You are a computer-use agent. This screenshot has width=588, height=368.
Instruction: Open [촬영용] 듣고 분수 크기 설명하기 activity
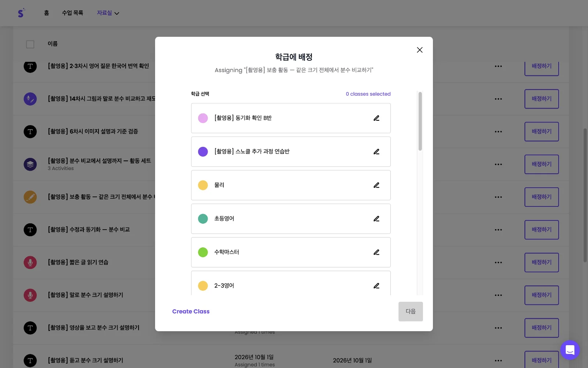pos(85,360)
